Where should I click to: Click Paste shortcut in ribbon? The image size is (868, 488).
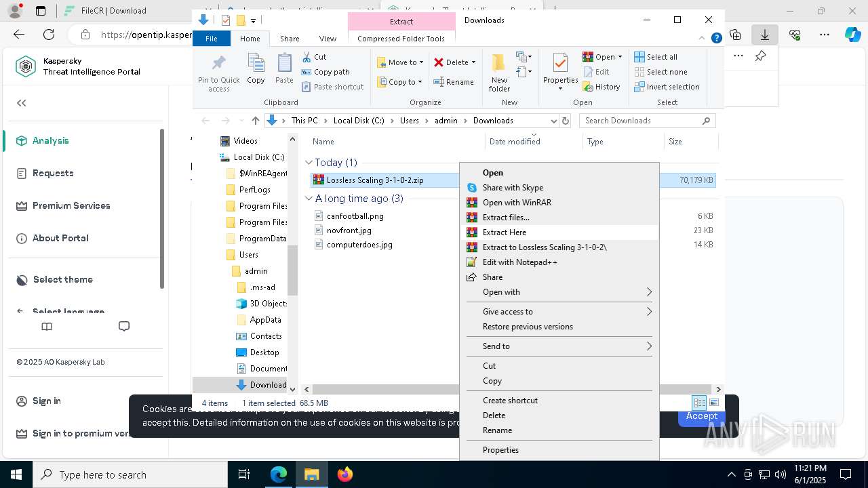pos(332,87)
